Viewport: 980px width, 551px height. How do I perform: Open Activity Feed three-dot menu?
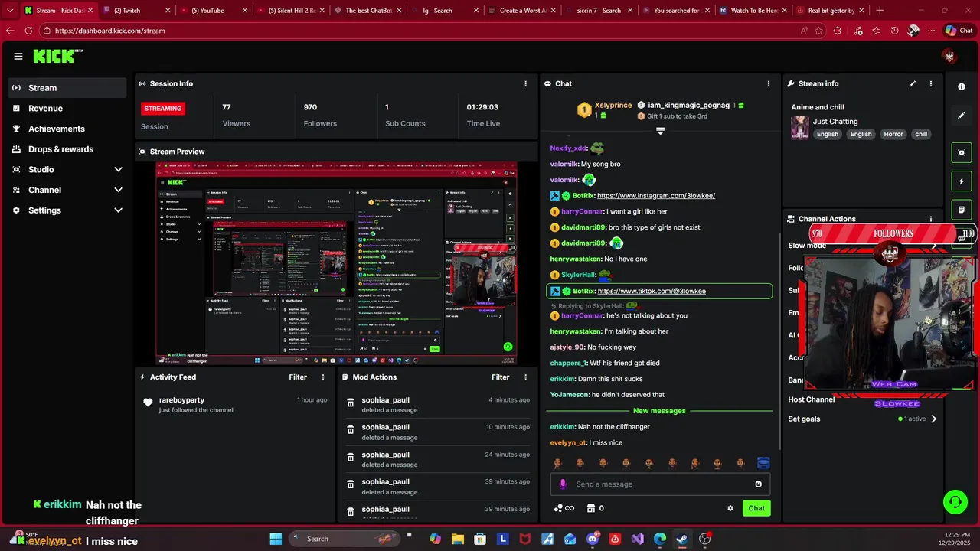point(323,377)
